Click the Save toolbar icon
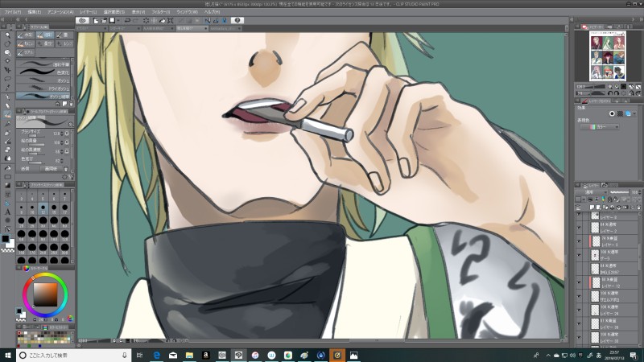The height and width of the screenshot is (362, 644). coord(112,20)
